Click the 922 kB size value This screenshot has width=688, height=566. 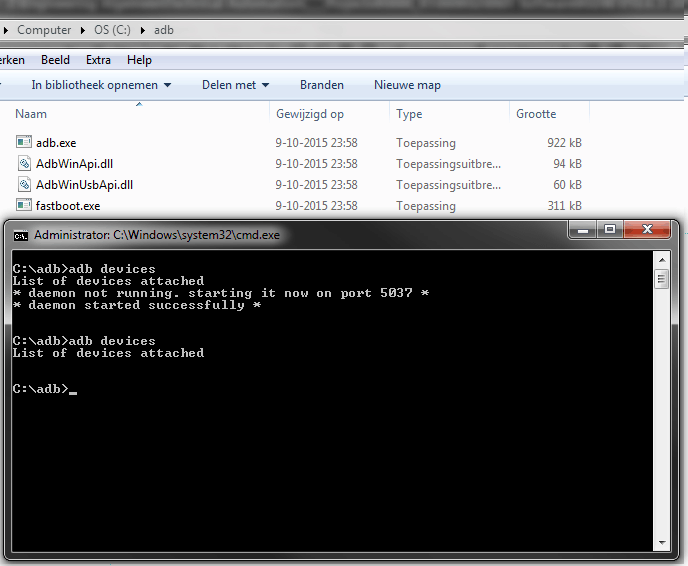click(x=564, y=143)
